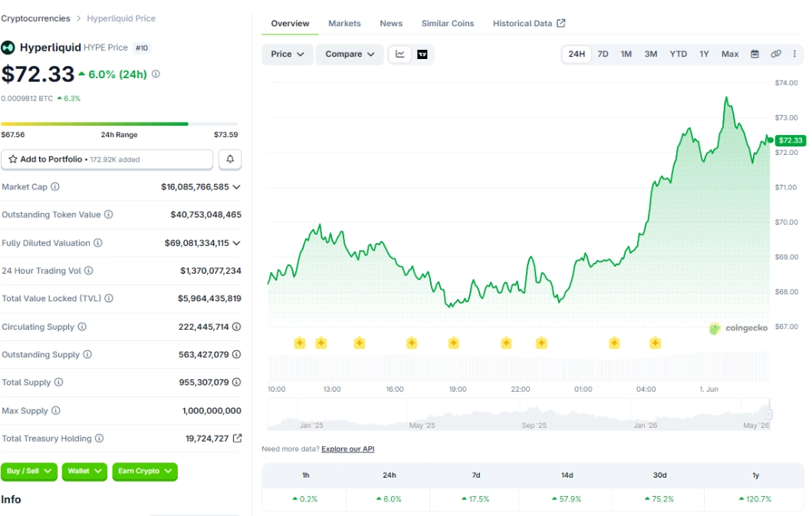812x516 pixels.
Task: Click the 14d 57.9% performance cell
Action: (x=567, y=499)
